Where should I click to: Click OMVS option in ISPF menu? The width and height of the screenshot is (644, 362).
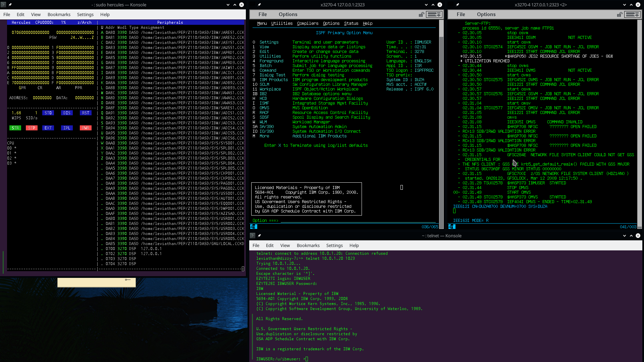point(264,108)
